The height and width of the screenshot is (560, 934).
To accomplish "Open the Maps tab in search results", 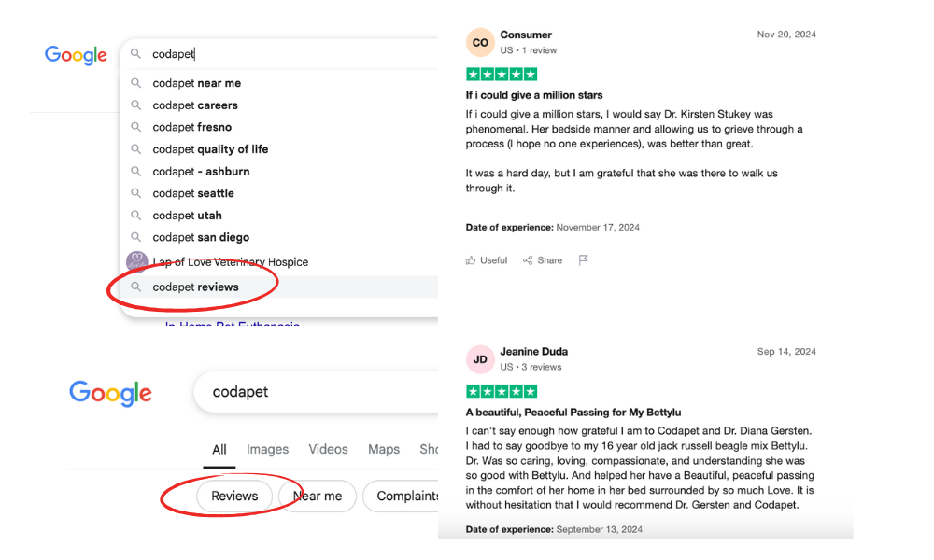I will coord(383,449).
